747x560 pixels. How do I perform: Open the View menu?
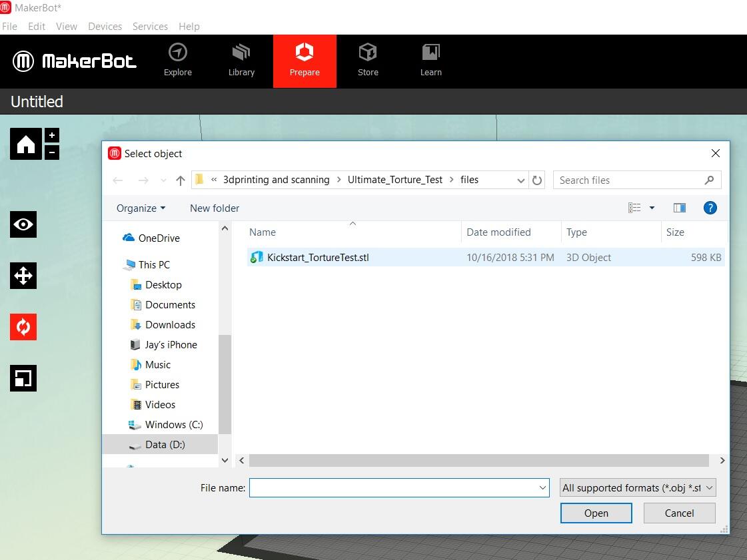click(66, 26)
